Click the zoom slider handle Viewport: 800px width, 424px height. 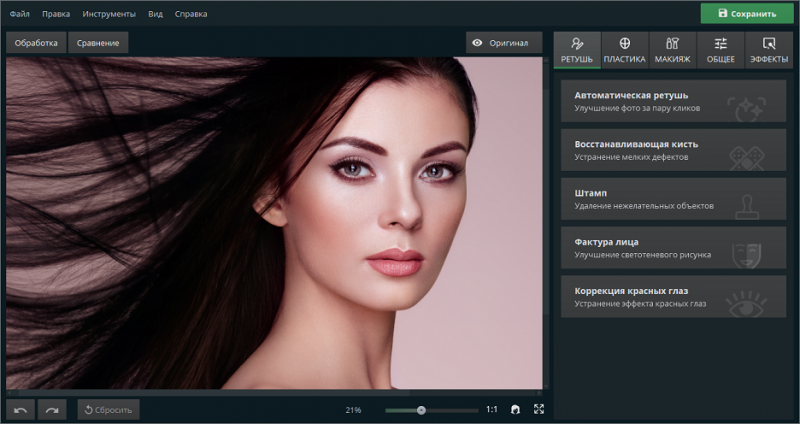(421, 410)
